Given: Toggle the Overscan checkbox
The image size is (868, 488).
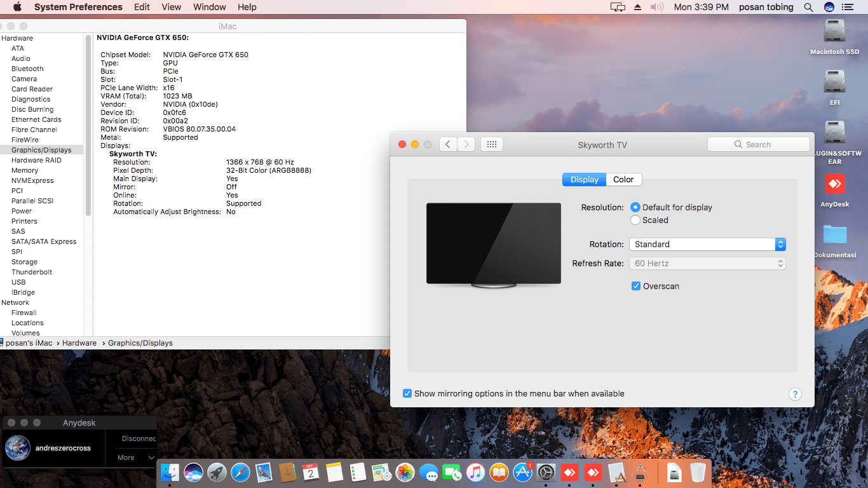Looking at the screenshot, I should (655, 286).
